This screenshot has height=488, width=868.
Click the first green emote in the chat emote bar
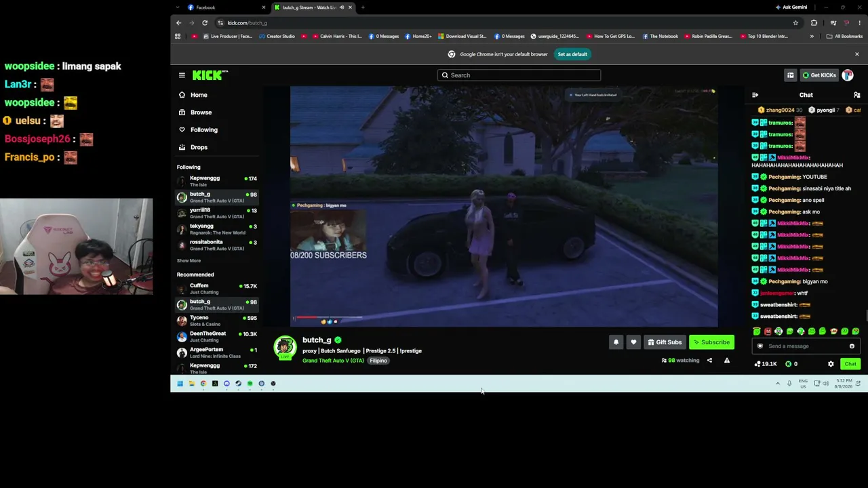point(757,331)
